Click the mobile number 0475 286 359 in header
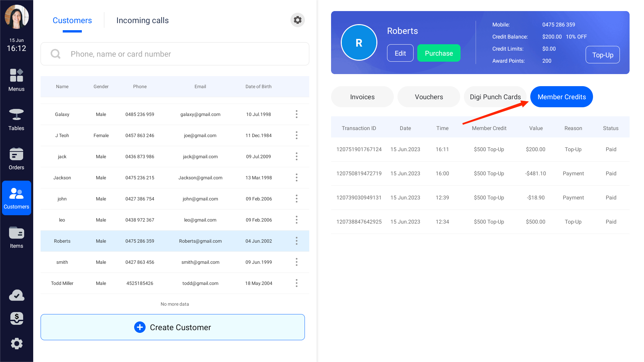The width and height of the screenshot is (644, 362). [x=558, y=24]
